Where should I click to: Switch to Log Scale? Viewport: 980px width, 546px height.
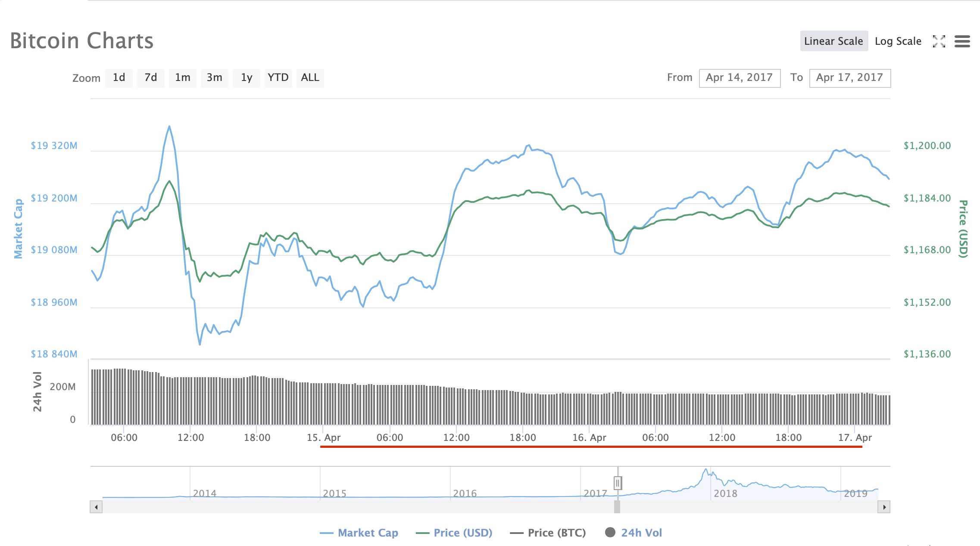click(x=898, y=41)
